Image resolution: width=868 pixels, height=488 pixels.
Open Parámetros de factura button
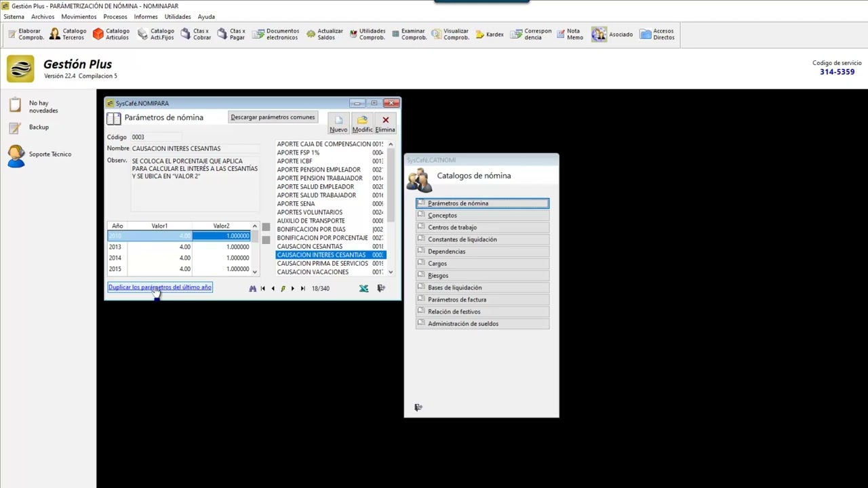click(482, 300)
